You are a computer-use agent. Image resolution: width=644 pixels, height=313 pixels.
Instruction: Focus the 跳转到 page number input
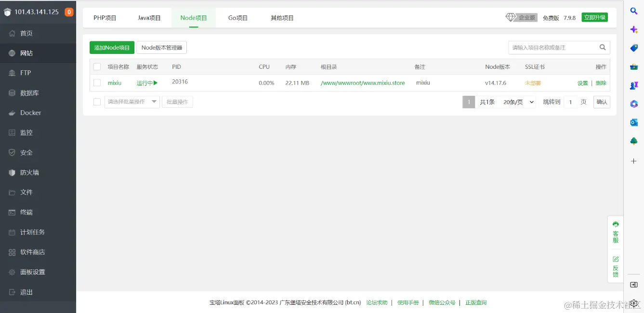570,102
